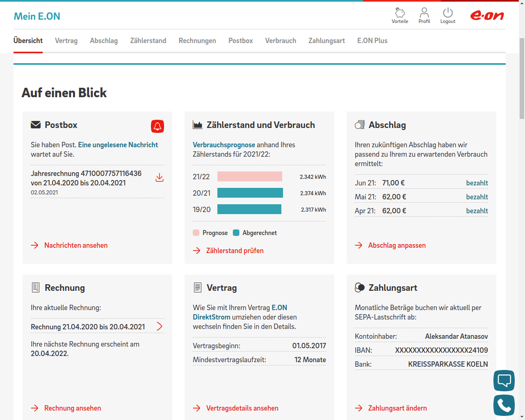The width and height of the screenshot is (525, 420).
Task: Click the Abgerechnet legend swatch
Action: click(x=236, y=233)
